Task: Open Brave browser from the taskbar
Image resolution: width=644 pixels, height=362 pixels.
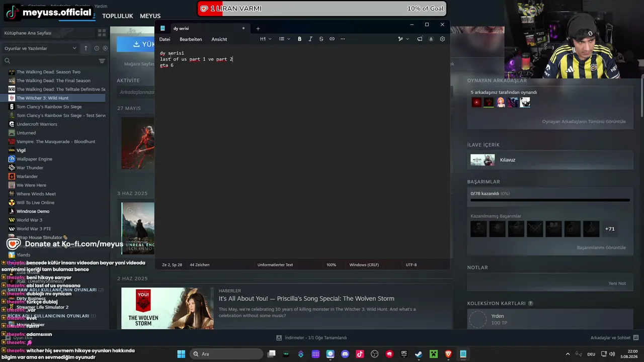Action: click(x=448, y=354)
